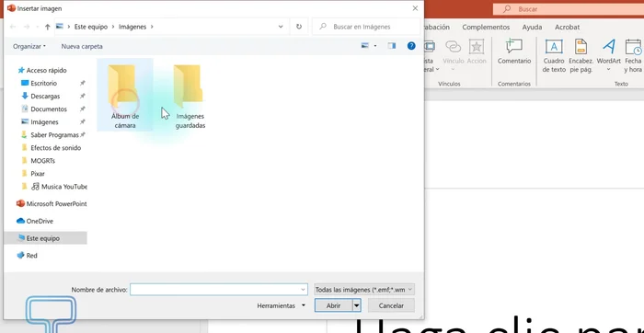Select Pixar folder in sidebar

point(38,174)
